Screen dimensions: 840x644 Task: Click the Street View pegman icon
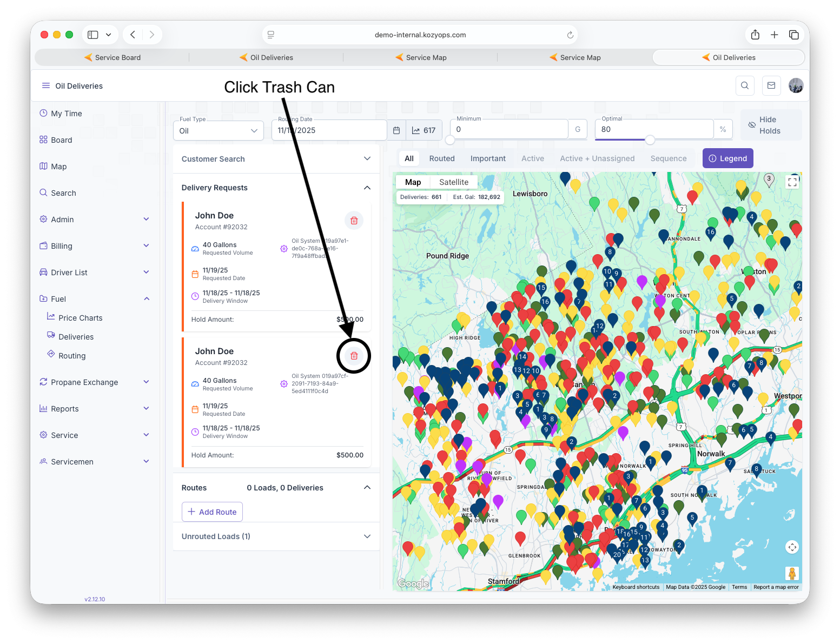click(792, 573)
